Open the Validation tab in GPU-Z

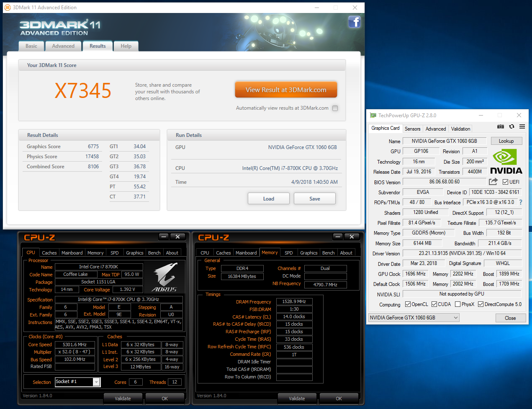pyautogui.click(x=460, y=129)
